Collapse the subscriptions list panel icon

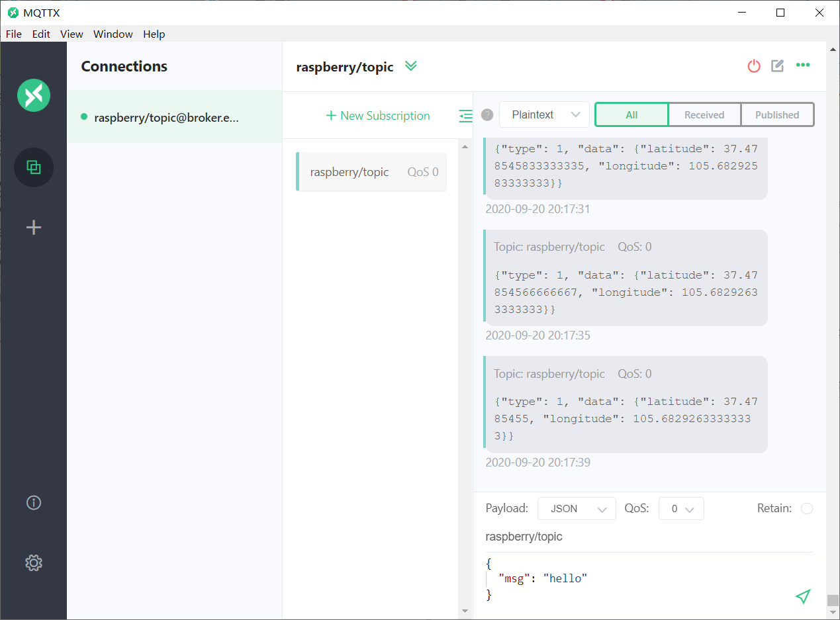pyautogui.click(x=466, y=116)
